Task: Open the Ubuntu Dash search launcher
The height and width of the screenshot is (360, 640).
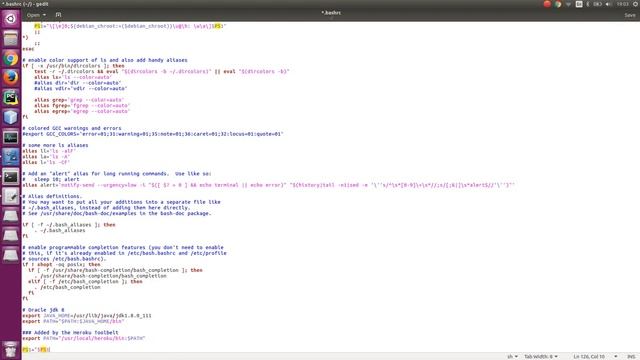Action: point(11,19)
